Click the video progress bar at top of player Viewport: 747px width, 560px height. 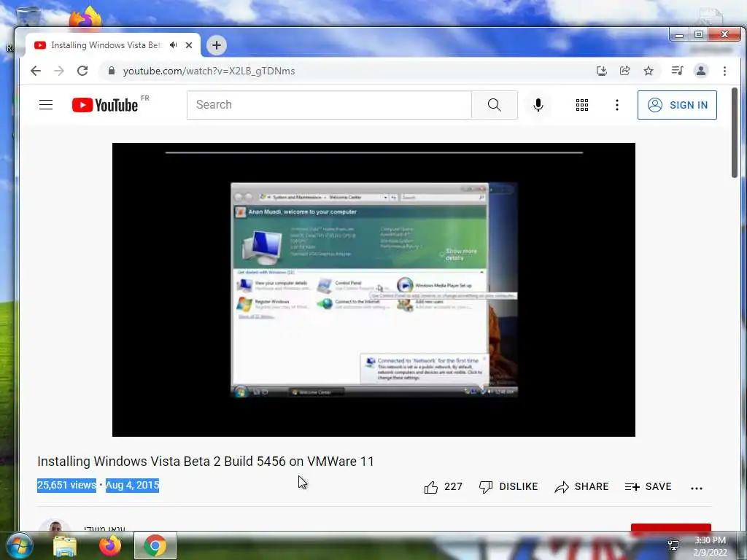[x=374, y=152]
